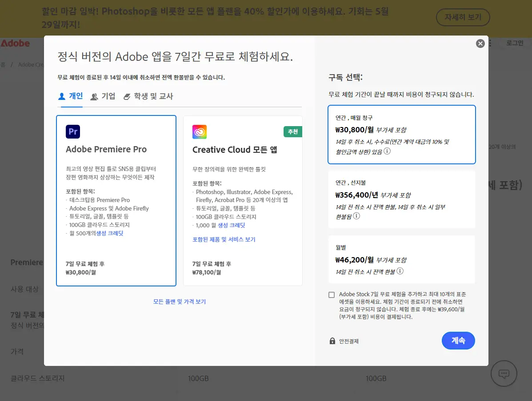Click 7일 무료 체험 후 text under Premiere Pro
The width and height of the screenshot is (532, 401).
coord(85,264)
